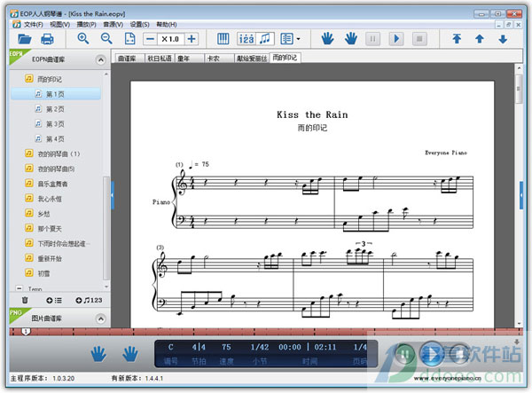Screen dimensions: 532x393
Task: Increase scale with the plus button
Action: click(x=192, y=39)
